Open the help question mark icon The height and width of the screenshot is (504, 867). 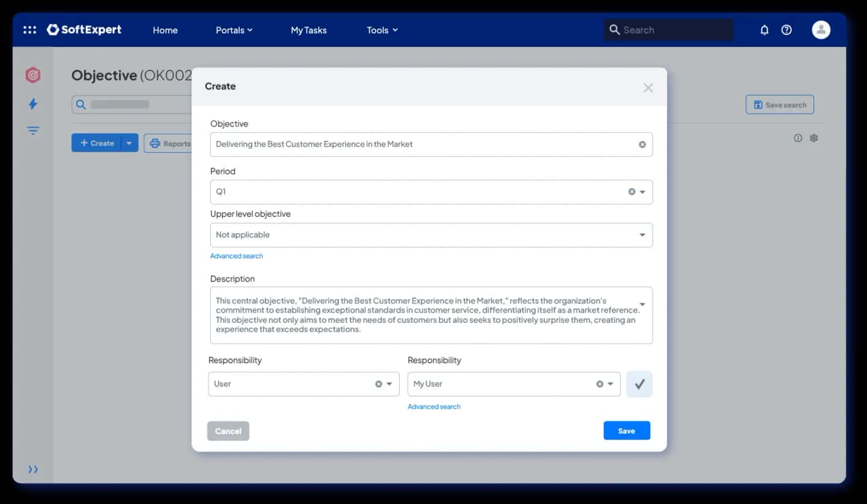[786, 30]
